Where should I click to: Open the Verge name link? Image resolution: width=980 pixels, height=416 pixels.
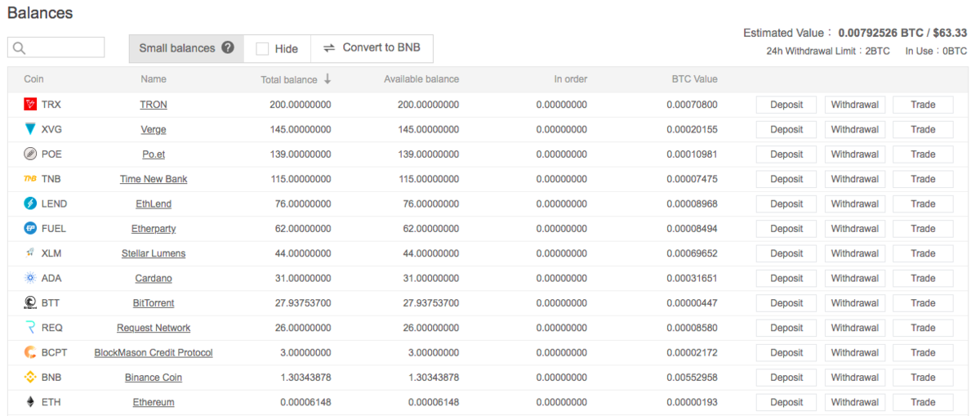click(x=154, y=129)
